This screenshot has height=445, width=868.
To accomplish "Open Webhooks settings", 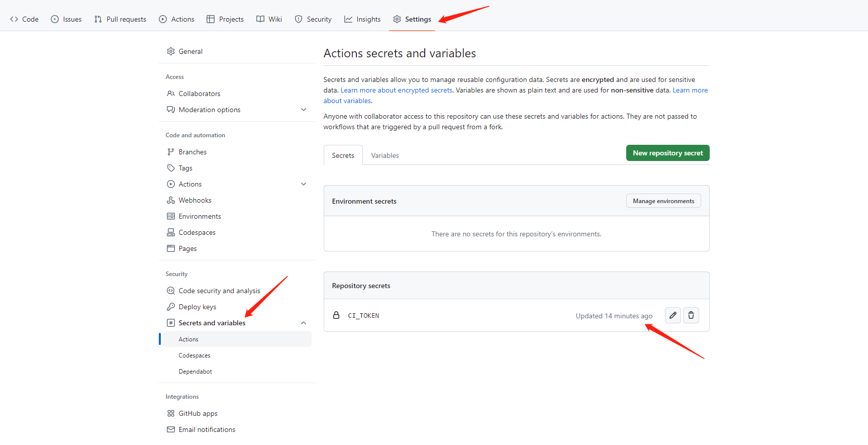I will 237,200.
